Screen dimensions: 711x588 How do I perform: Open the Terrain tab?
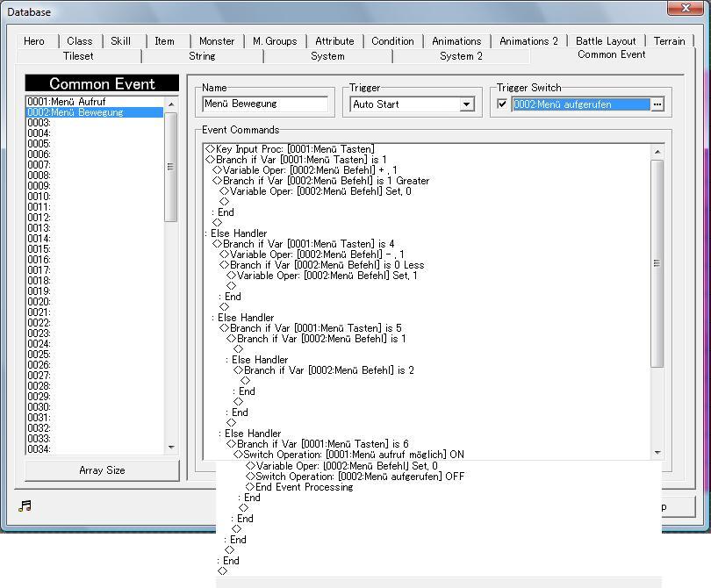[x=669, y=41]
